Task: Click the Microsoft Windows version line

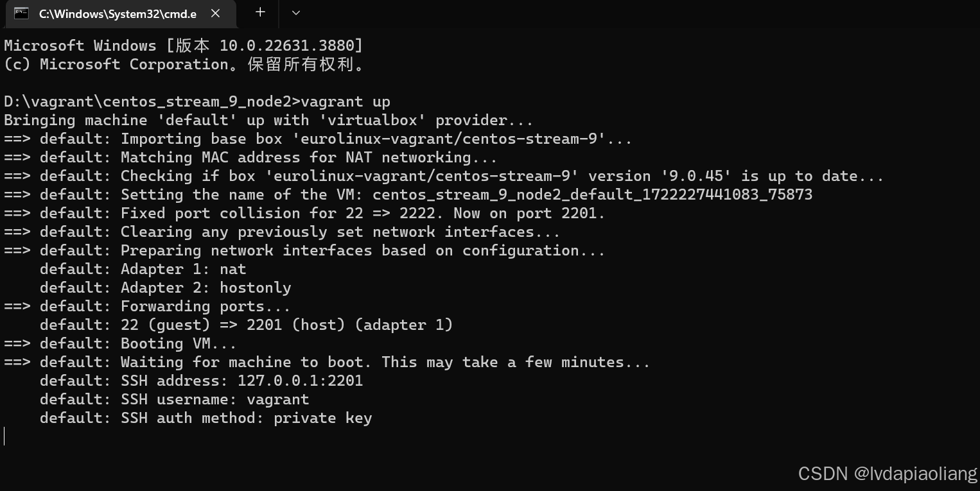Action: point(184,46)
